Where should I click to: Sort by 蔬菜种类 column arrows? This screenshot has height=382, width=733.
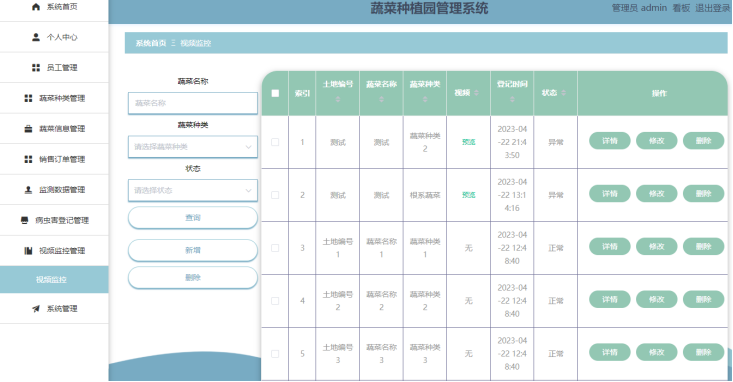click(x=424, y=99)
